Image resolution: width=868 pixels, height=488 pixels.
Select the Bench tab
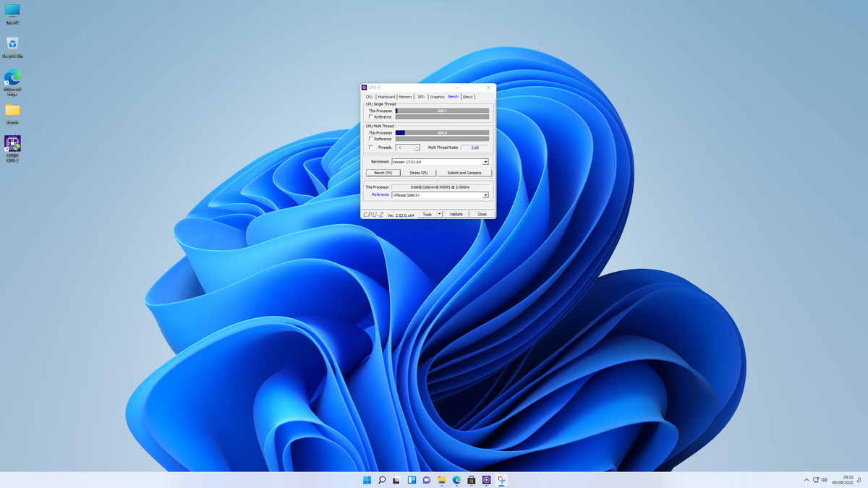[454, 96]
